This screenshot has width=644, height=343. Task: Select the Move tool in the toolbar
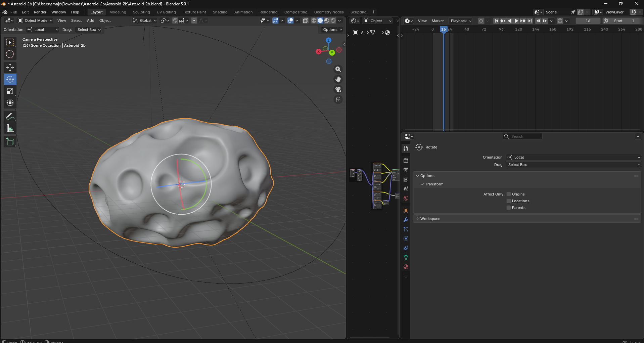click(x=10, y=68)
